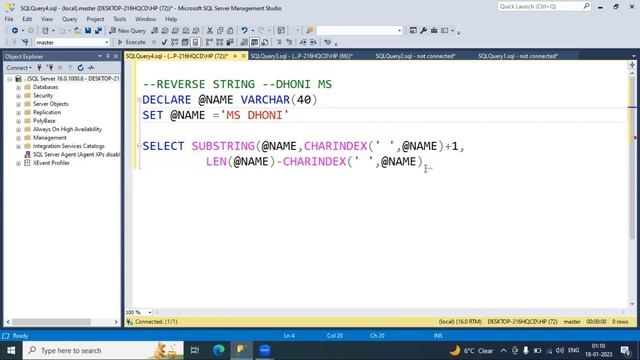Toggle Results to Grid icon

[254, 42]
